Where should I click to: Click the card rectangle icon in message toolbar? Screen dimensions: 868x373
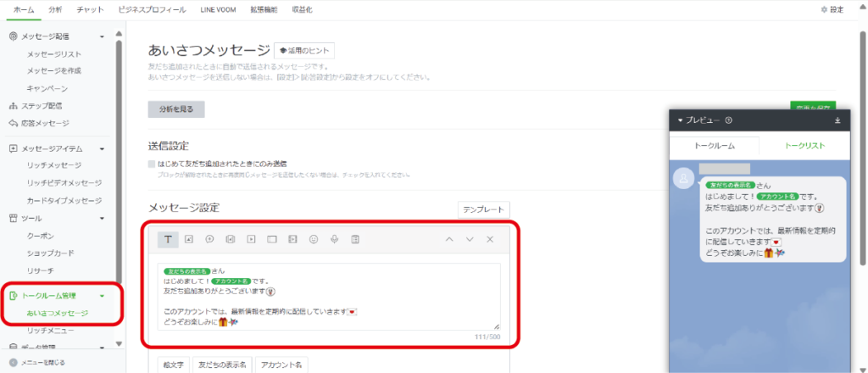[x=272, y=239]
